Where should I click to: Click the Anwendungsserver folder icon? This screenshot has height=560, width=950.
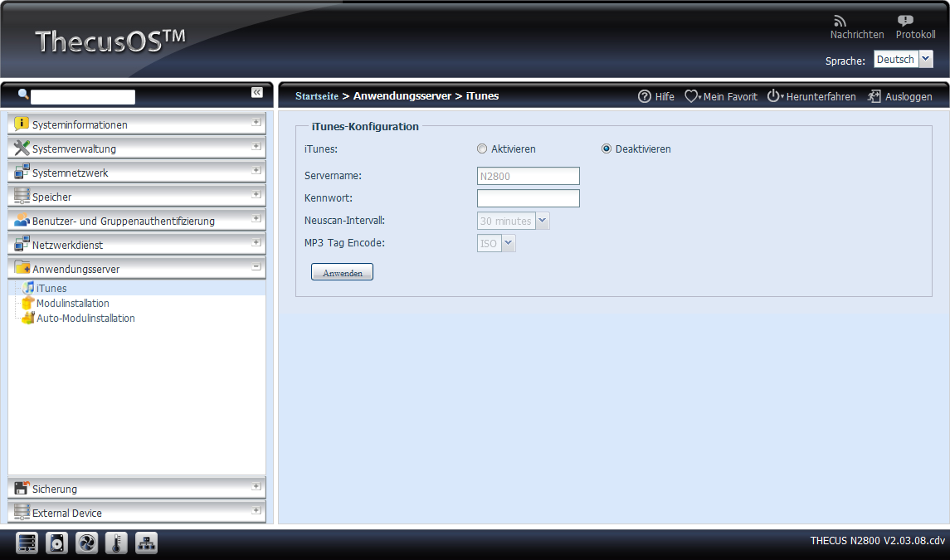click(22, 268)
